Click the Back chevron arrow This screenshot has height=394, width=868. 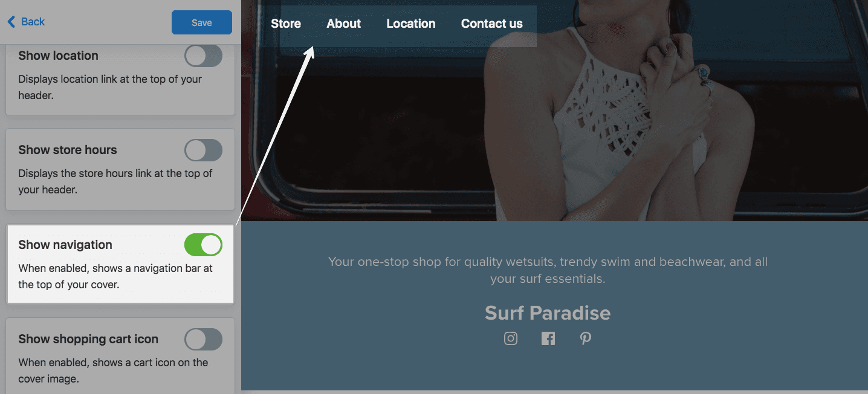click(11, 22)
